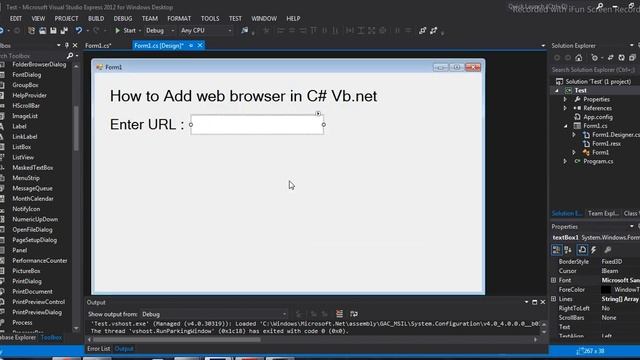
Task: Switch to the Error List tab
Action: [x=98, y=349]
